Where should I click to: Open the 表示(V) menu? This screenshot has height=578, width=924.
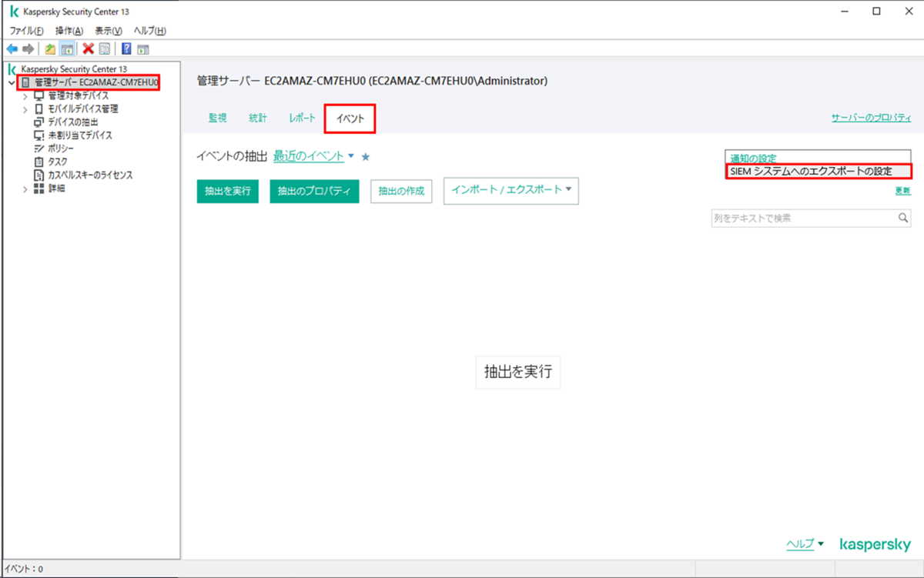(x=109, y=31)
